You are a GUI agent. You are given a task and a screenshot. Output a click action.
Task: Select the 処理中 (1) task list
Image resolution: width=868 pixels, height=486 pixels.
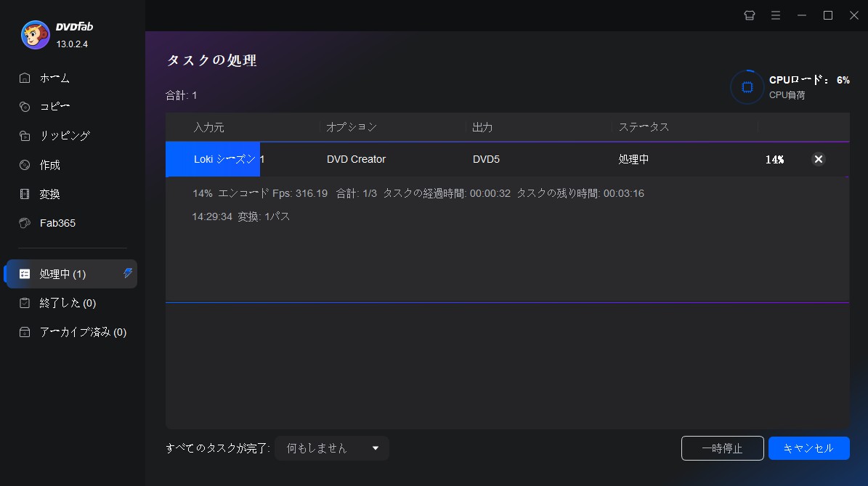pyautogui.click(x=71, y=274)
